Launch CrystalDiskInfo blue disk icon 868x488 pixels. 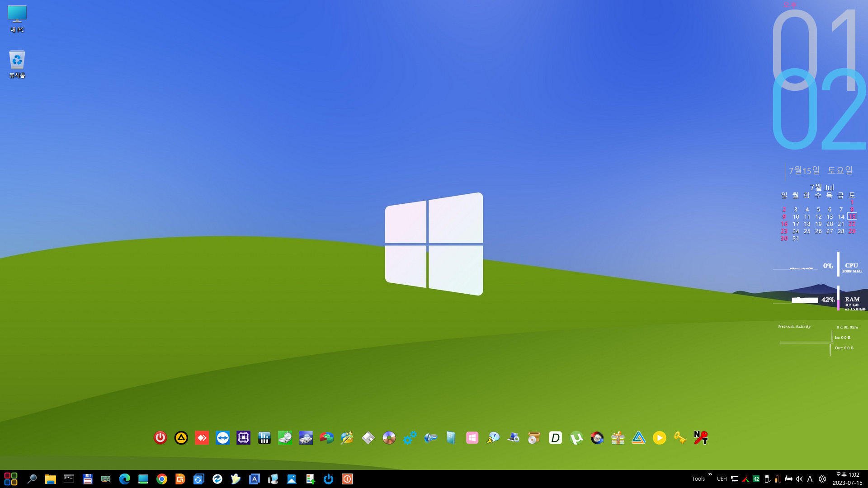pyautogui.click(x=306, y=437)
